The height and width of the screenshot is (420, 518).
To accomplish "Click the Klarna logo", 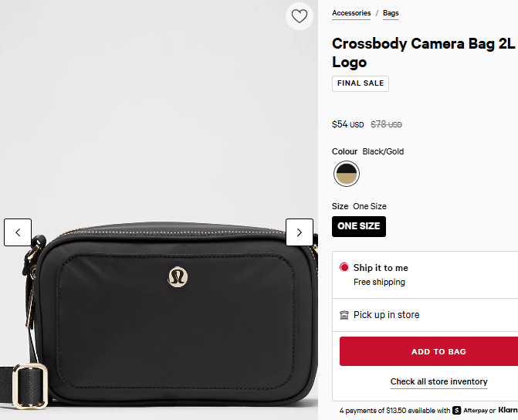I will [508, 410].
